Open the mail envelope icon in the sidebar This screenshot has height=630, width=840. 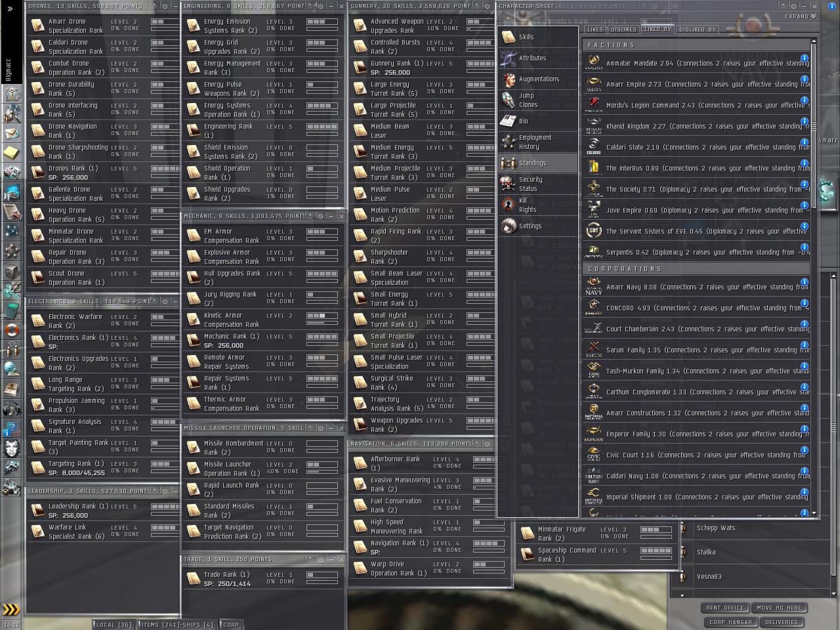(12, 133)
